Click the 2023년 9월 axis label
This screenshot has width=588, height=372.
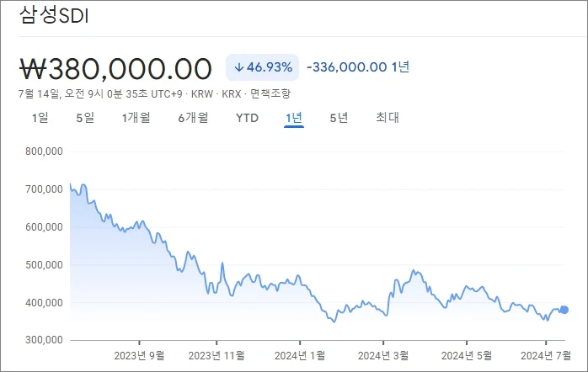(x=139, y=355)
